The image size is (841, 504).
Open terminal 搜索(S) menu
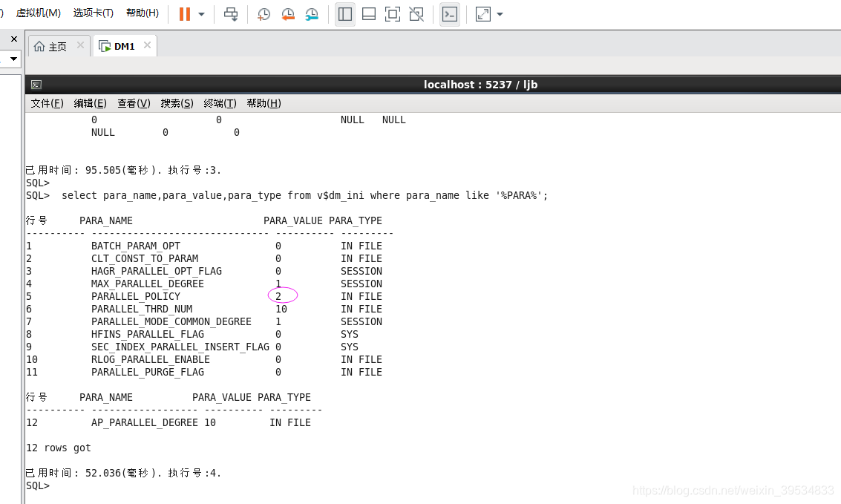177,103
